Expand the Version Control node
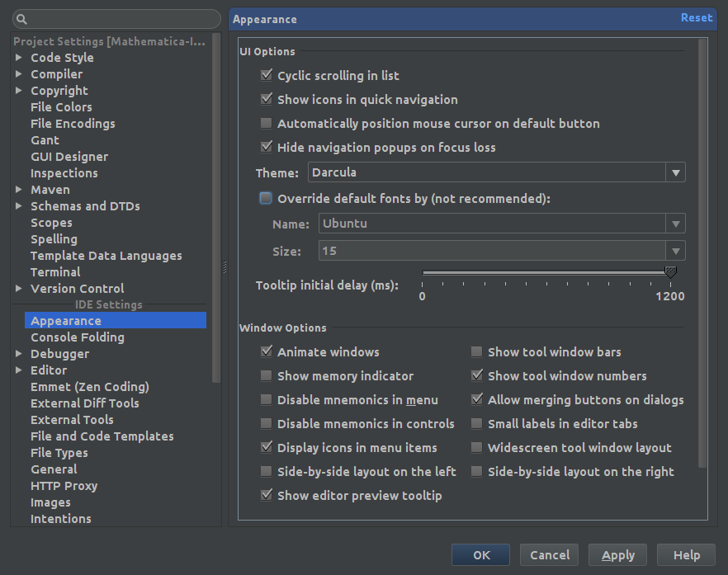The width and height of the screenshot is (728, 575). click(18, 288)
